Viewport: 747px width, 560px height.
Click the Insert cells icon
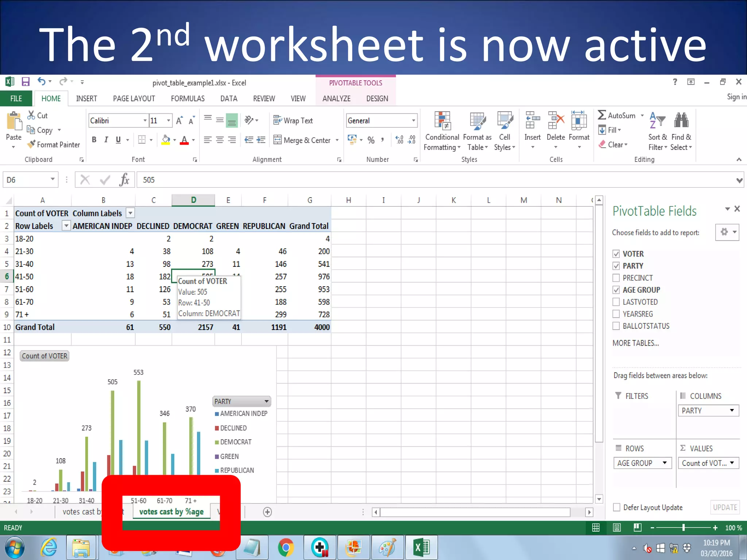coord(533,120)
